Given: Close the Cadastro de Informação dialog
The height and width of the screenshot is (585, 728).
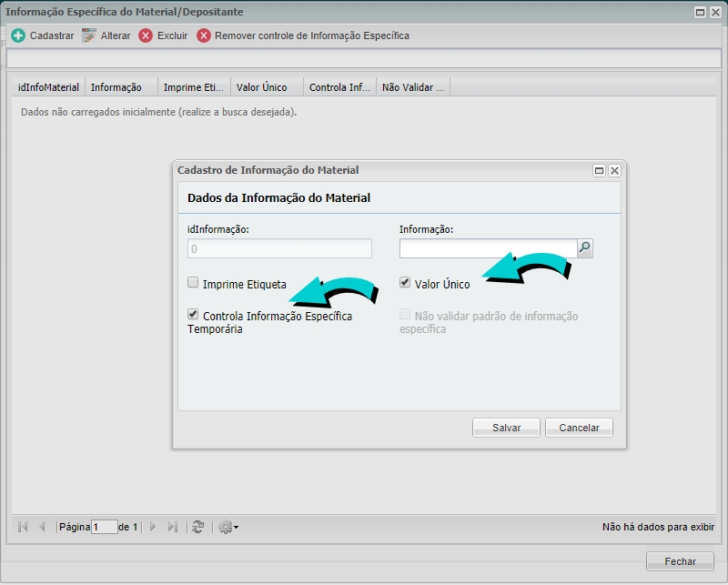Looking at the screenshot, I should [x=615, y=170].
